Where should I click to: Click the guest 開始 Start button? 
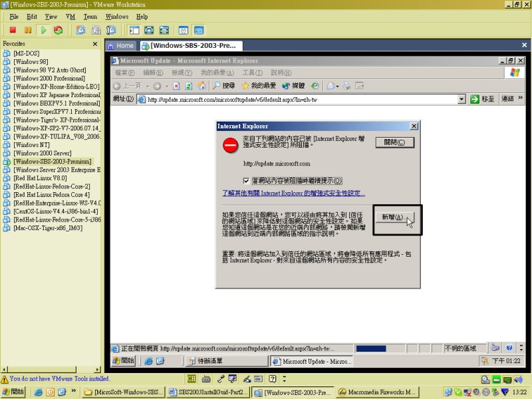pos(124,360)
